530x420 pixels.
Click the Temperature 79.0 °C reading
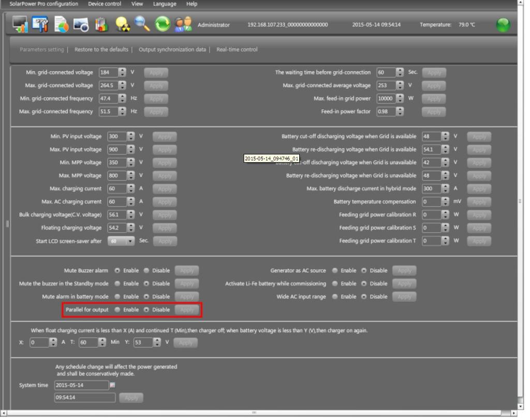coord(447,25)
